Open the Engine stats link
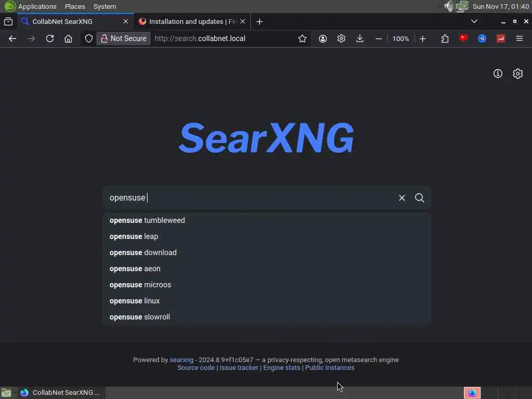 pyautogui.click(x=282, y=368)
